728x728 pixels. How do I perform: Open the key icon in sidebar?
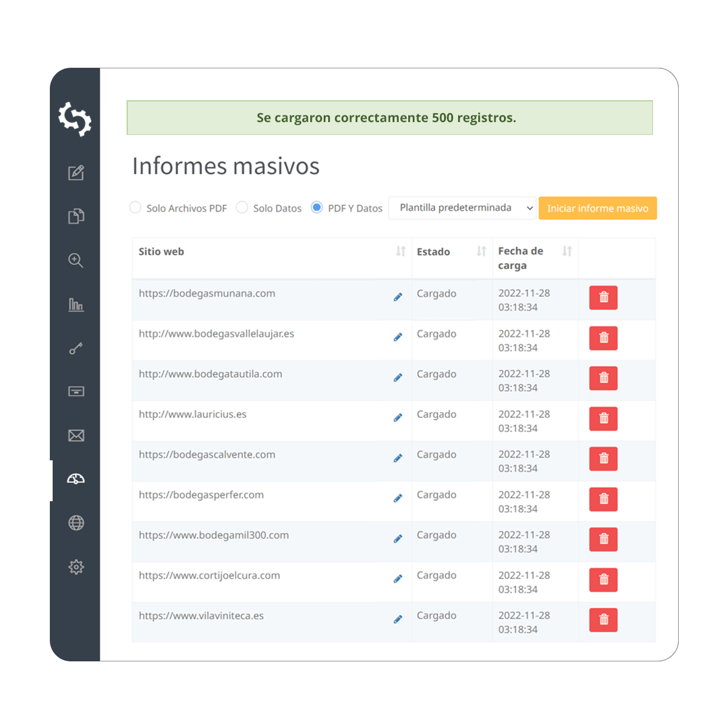[x=76, y=348]
